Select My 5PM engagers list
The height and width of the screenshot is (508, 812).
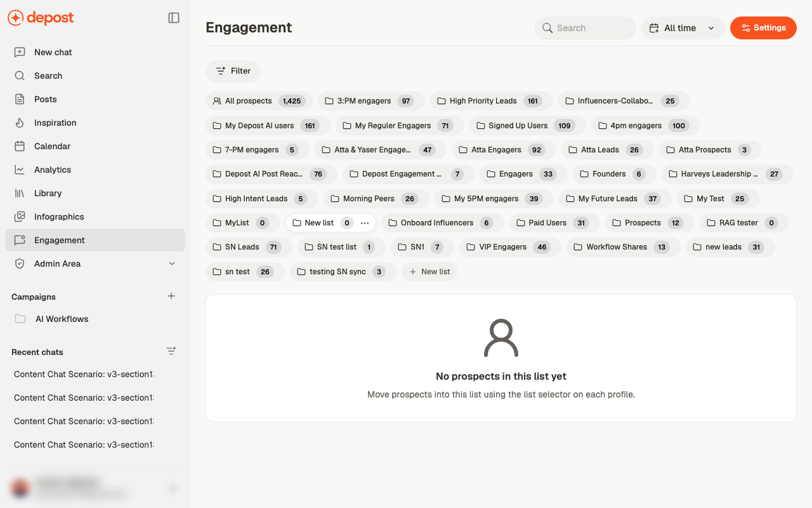(x=494, y=199)
